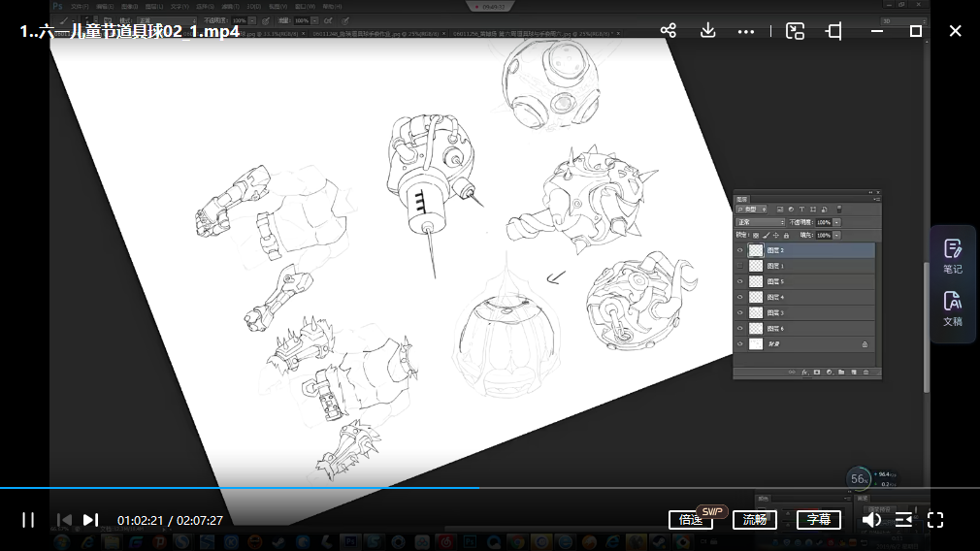Hide layer 图层 2 with eye icon

(x=740, y=250)
